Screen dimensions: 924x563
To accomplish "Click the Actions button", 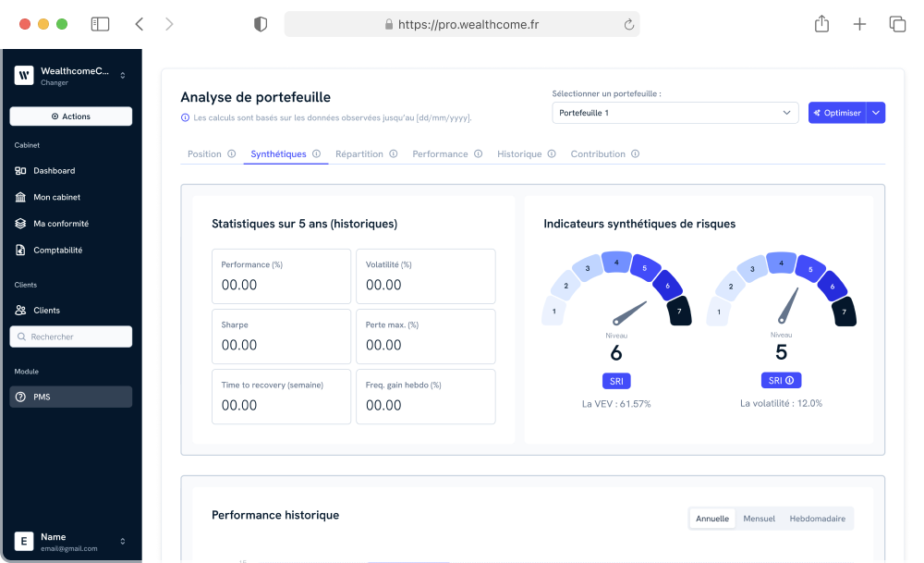I will 71,116.
